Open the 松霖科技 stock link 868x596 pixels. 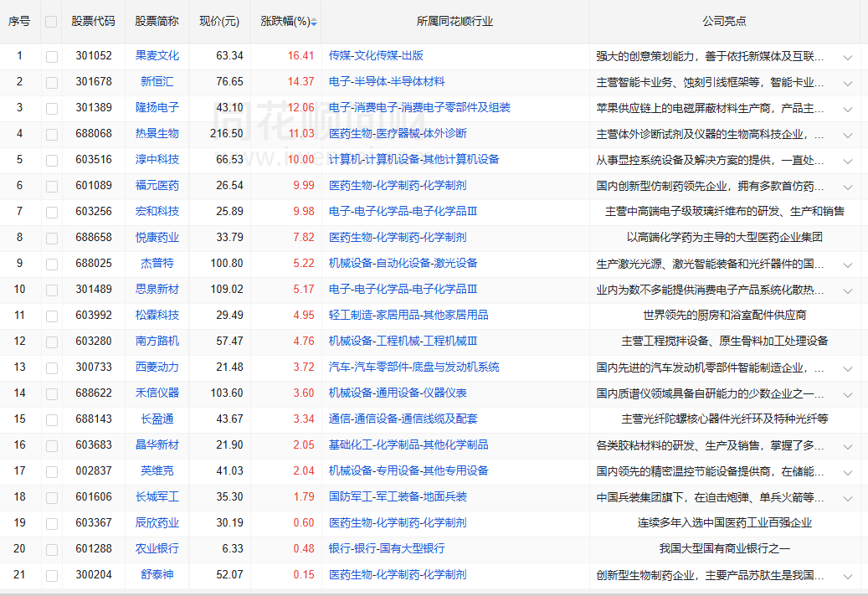click(x=157, y=316)
